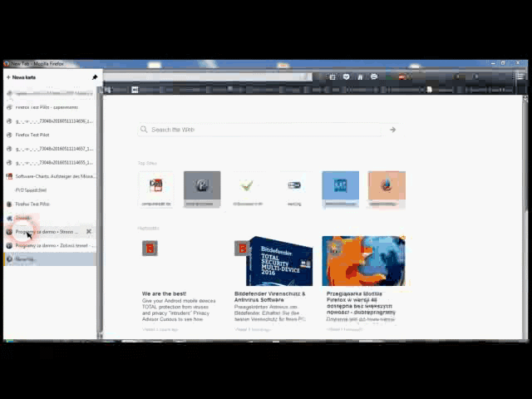Click the Nowa karta new tab button

pos(22,77)
